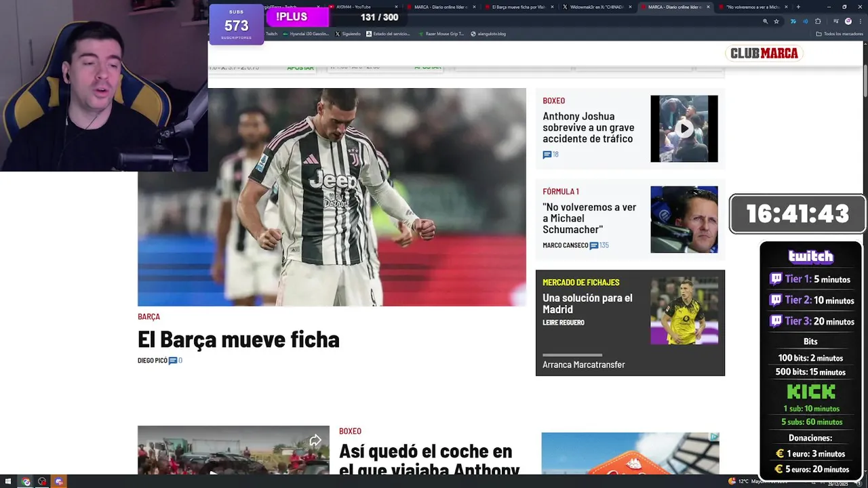Click the CLUB MARCA logo
Viewport: 868px width, 488px height.
click(764, 53)
